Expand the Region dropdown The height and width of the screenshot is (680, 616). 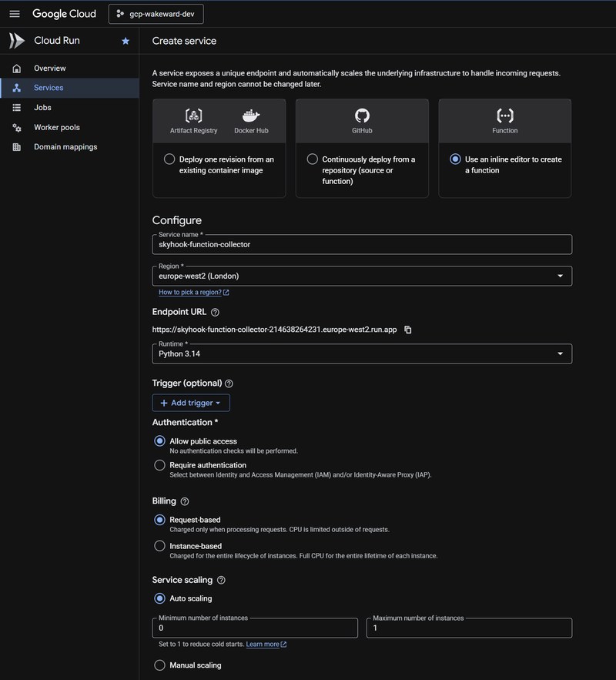[362, 276]
